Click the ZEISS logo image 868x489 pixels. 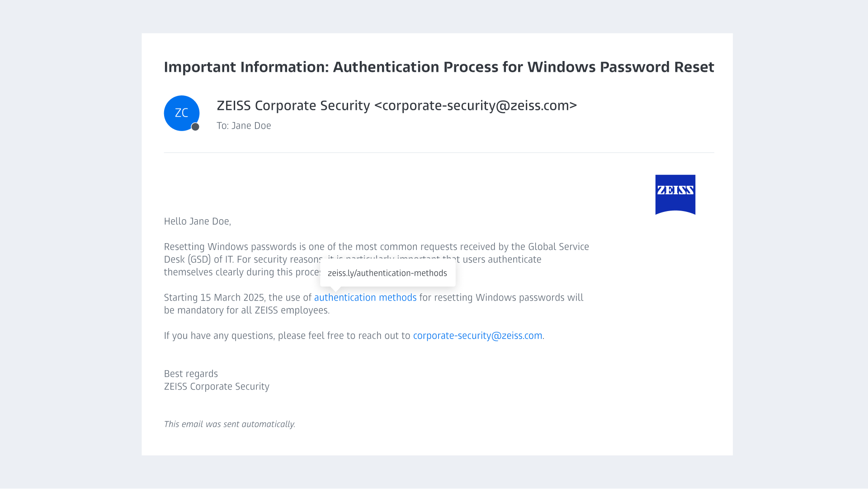tap(675, 195)
